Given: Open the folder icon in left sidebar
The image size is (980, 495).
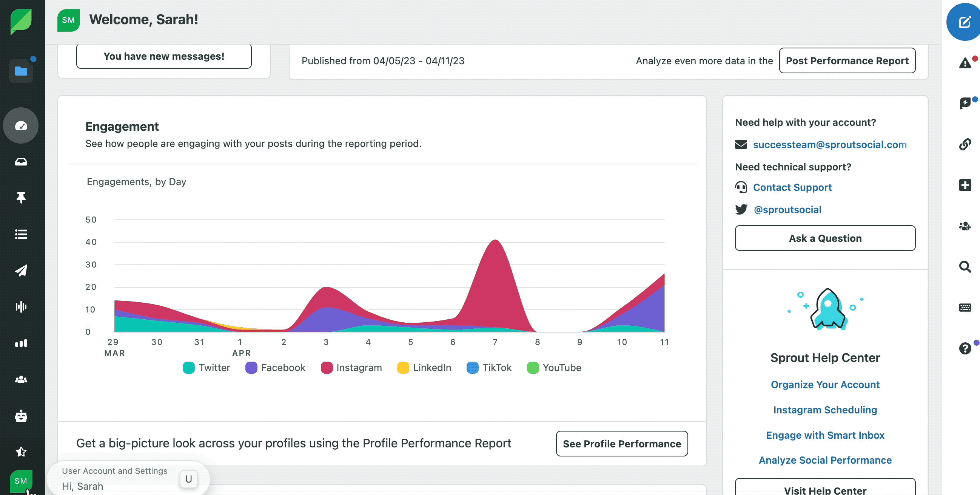Looking at the screenshot, I should [21, 71].
